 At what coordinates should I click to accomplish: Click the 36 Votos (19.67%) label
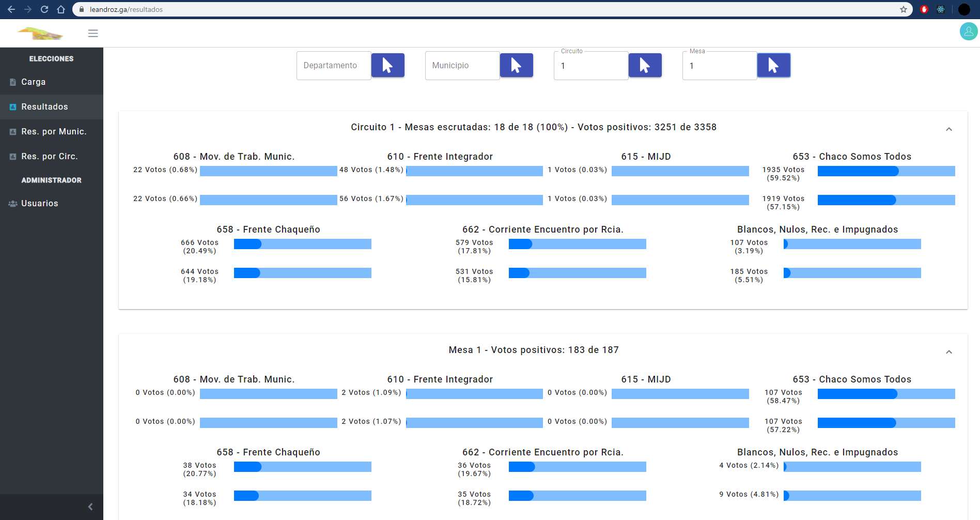click(474, 469)
